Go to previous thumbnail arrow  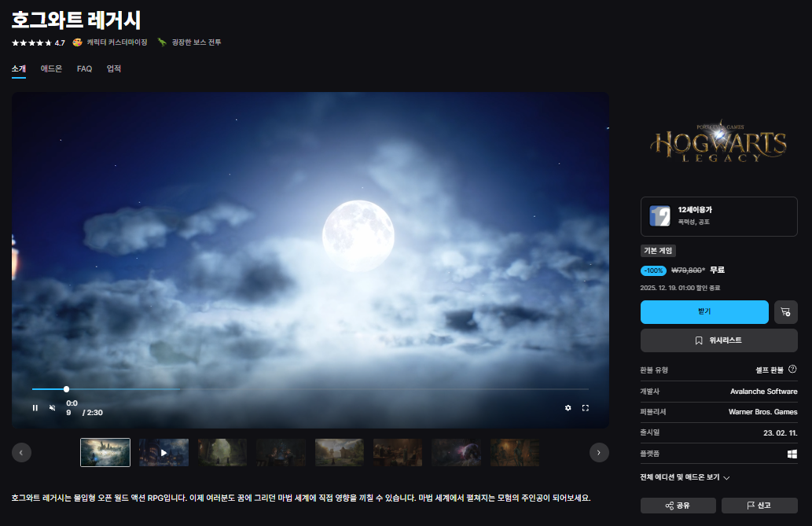(22, 452)
